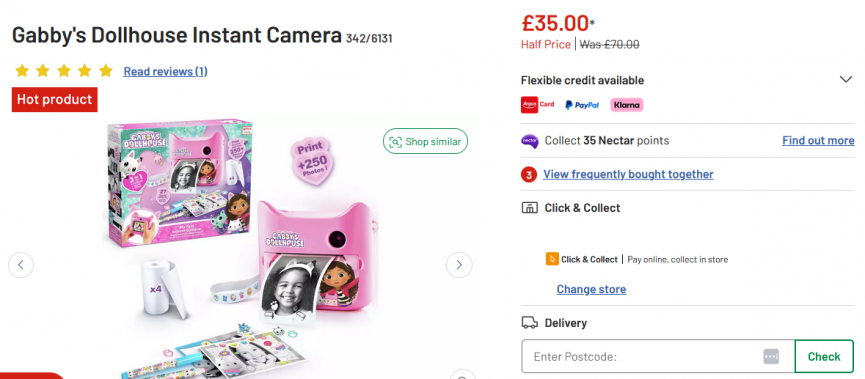Click the Shop similar button
The width and height of the screenshot is (865, 379).
(x=425, y=142)
